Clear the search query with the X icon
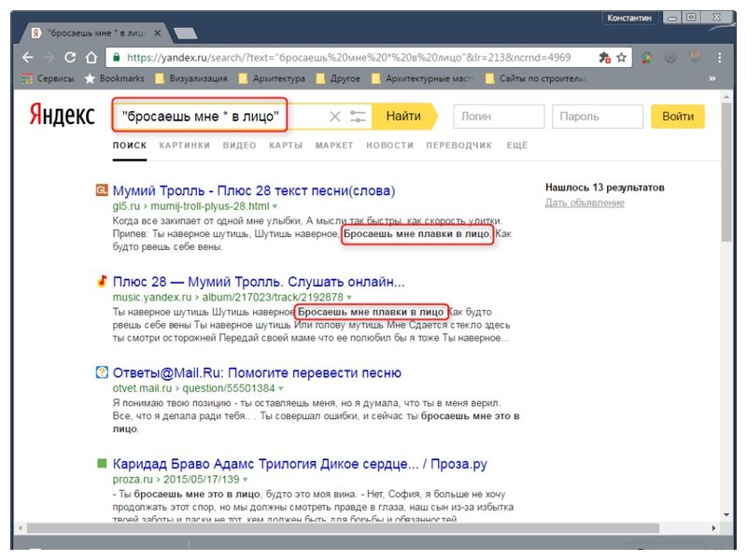This screenshot has width=747, height=560. pos(335,116)
